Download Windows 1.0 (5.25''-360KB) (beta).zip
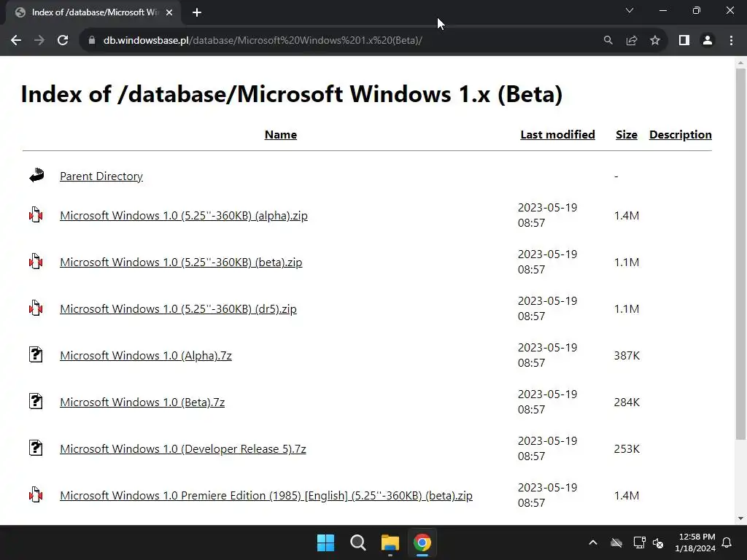This screenshot has height=560, width=747. [x=181, y=262]
